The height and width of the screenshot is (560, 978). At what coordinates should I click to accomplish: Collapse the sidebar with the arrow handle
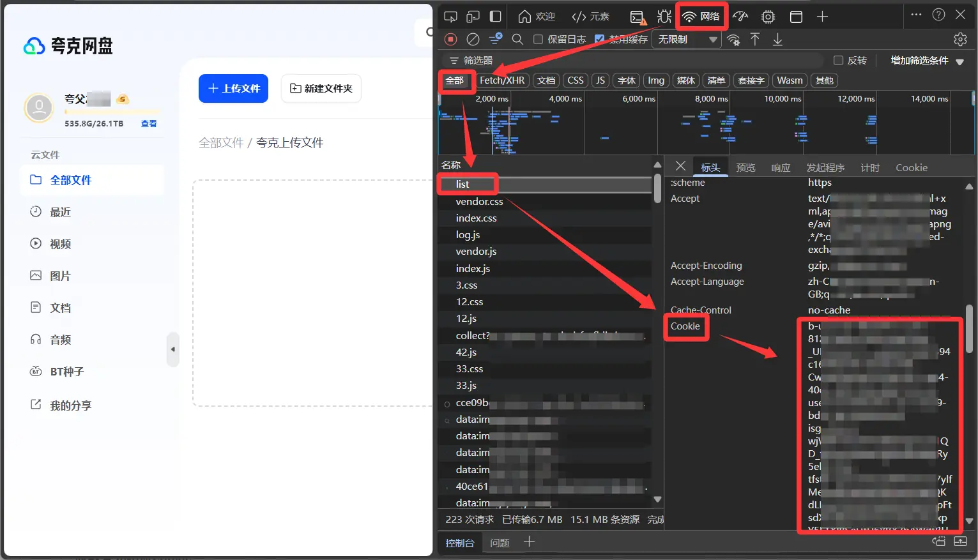tap(172, 349)
